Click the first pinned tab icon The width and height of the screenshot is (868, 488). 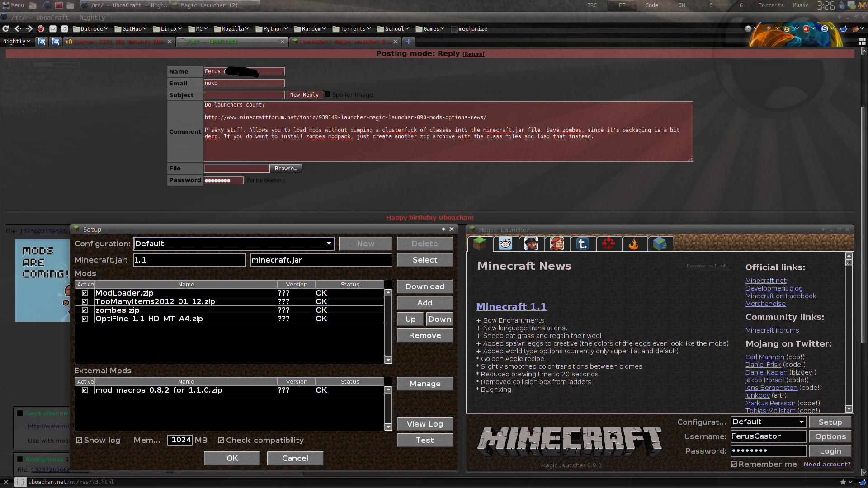tap(42, 42)
